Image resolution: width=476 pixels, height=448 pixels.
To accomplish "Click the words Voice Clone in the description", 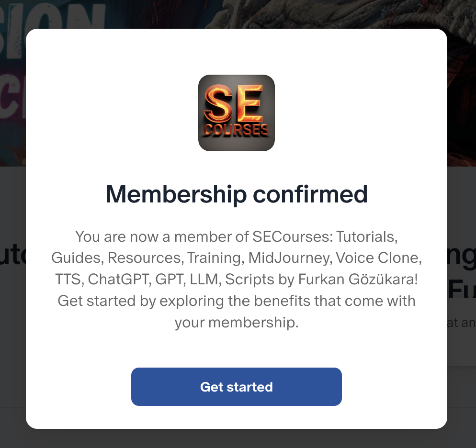I will (378, 258).
